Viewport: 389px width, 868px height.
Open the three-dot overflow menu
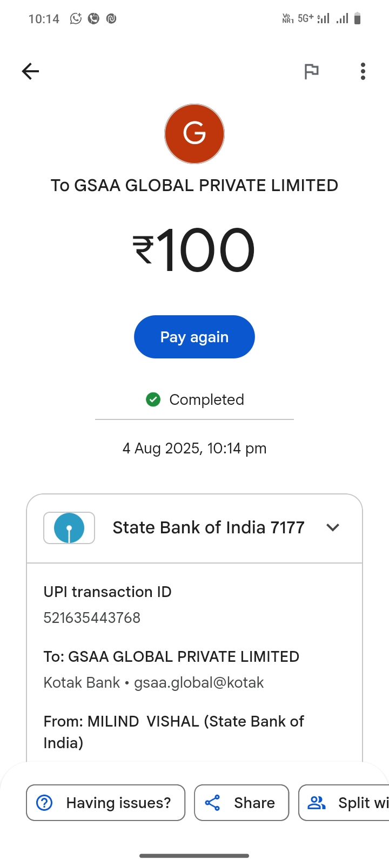pyautogui.click(x=363, y=71)
